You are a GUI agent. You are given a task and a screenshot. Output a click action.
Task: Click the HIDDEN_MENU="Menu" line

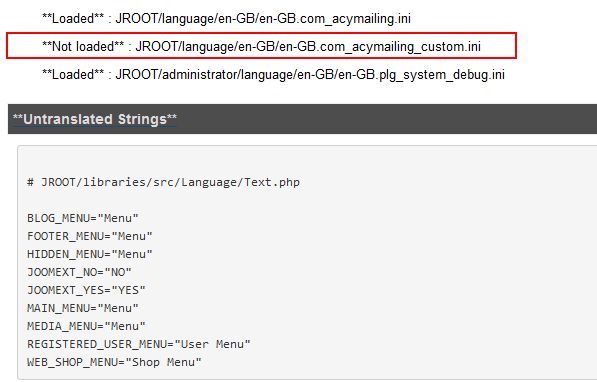(90, 254)
